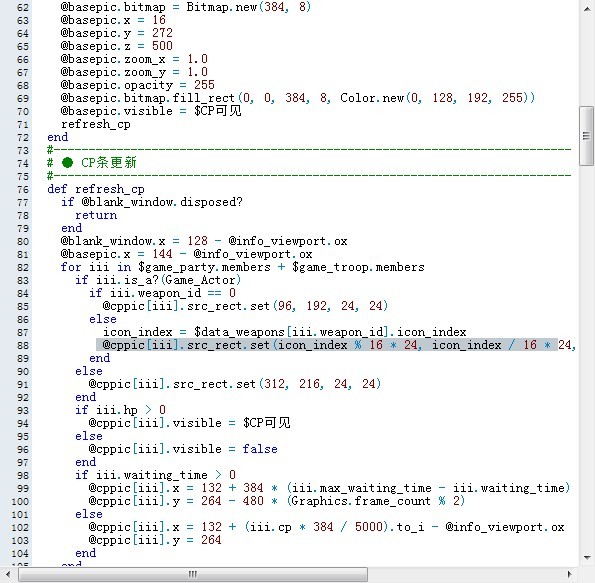Click the comment 'CP条更新'
This screenshot has height=583, width=595.
point(109,163)
